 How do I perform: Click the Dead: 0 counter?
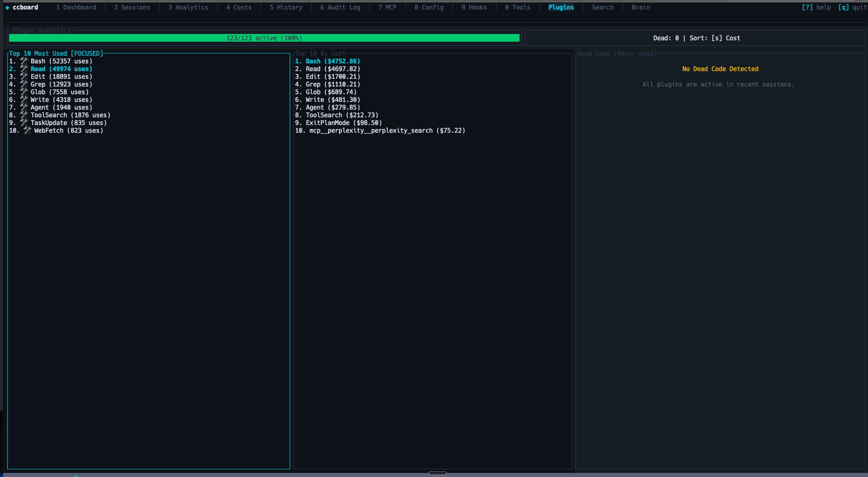pyautogui.click(x=666, y=38)
